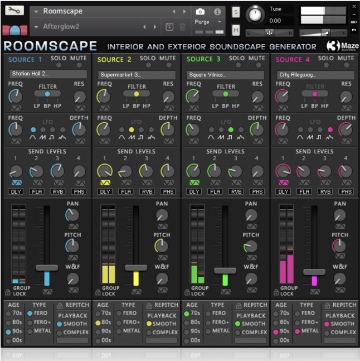Open the wrench settings icon
This screenshot has height=361, width=360.
[x=14, y=11]
